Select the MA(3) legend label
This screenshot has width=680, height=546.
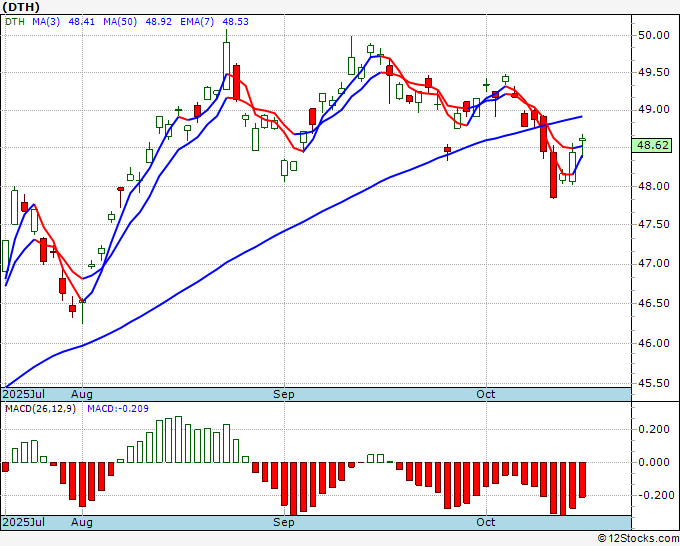coord(46,22)
